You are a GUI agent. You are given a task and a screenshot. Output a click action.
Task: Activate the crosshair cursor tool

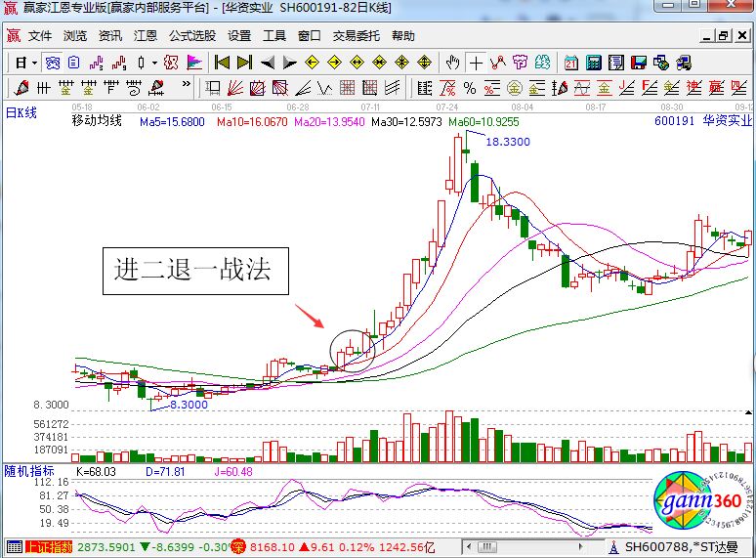pyautogui.click(x=476, y=63)
